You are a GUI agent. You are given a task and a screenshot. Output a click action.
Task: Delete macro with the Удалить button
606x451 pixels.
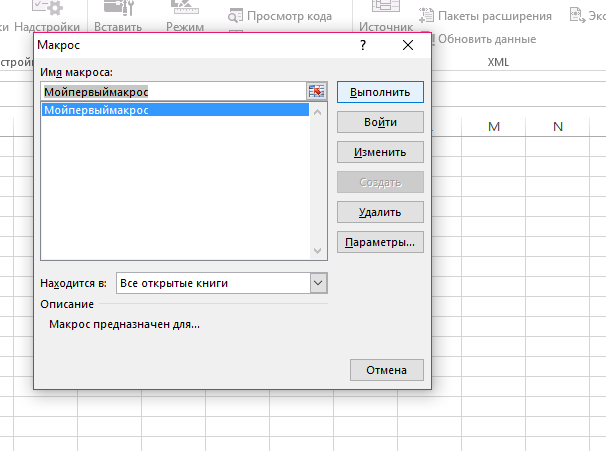[380, 212]
